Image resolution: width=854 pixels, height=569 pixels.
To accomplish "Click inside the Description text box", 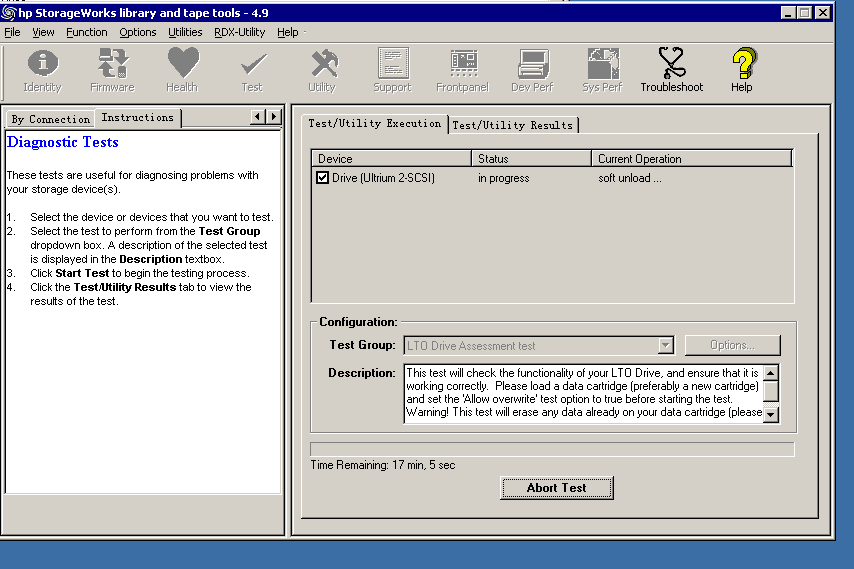I will tap(584, 393).
